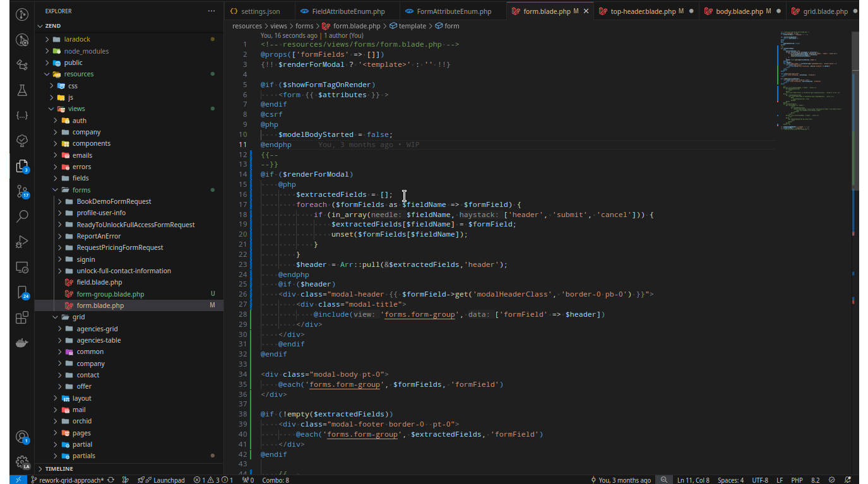Open the Manage gear menu
Image resolution: width=868 pixels, height=484 pixels.
(x=22, y=463)
